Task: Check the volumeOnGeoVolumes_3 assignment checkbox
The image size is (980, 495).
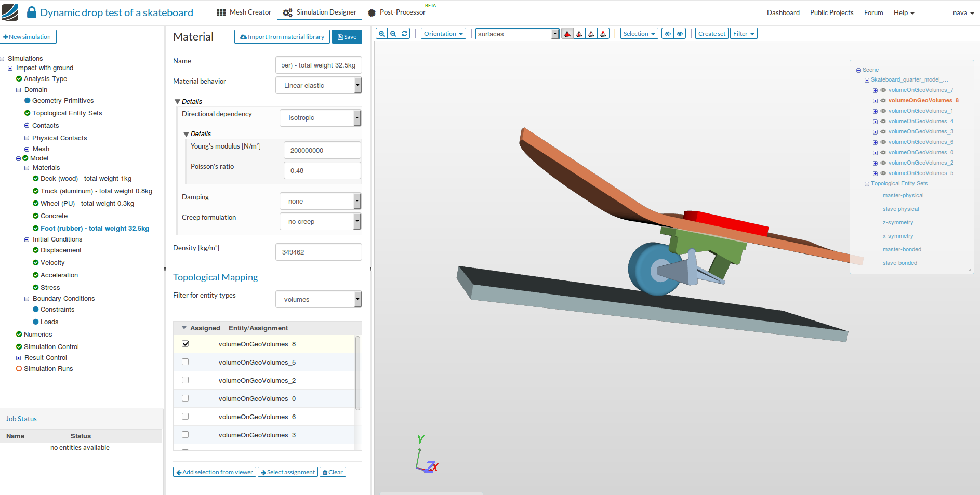Action: click(186, 435)
